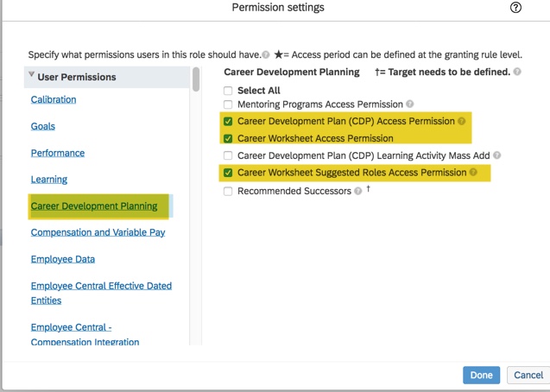Uncheck Career Worksheet Access Permission

coord(228,138)
